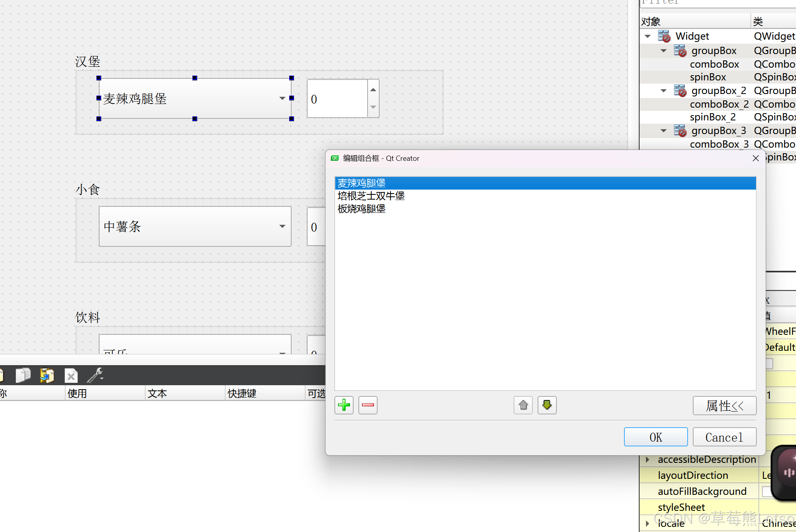796x532 pixels.
Task: Open the wrench configure menu in the action editor
Action: coord(96,375)
